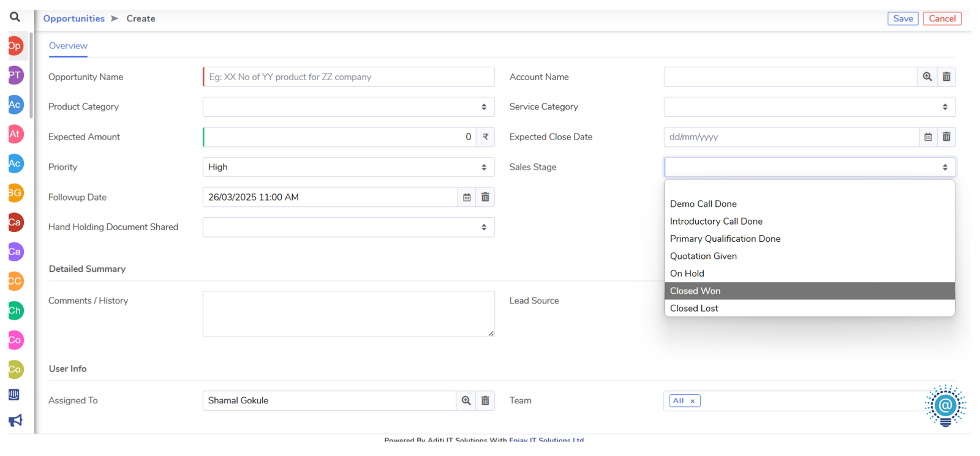The width and height of the screenshot is (980, 456).
Task: Open Account Name lookup search icon
Action: (x=927, y=77)
